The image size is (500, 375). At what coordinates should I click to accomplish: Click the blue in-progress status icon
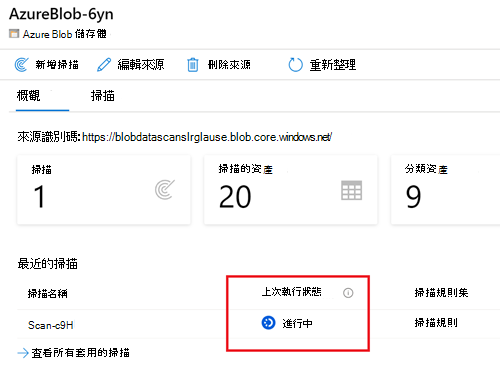[268, 323]
